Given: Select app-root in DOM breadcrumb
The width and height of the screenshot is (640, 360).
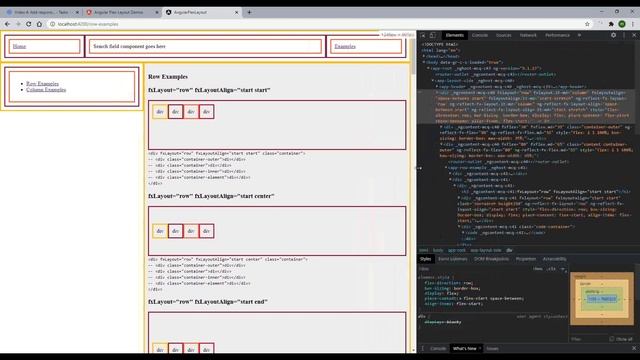Looking at the screenshot, I should (456, 250).
